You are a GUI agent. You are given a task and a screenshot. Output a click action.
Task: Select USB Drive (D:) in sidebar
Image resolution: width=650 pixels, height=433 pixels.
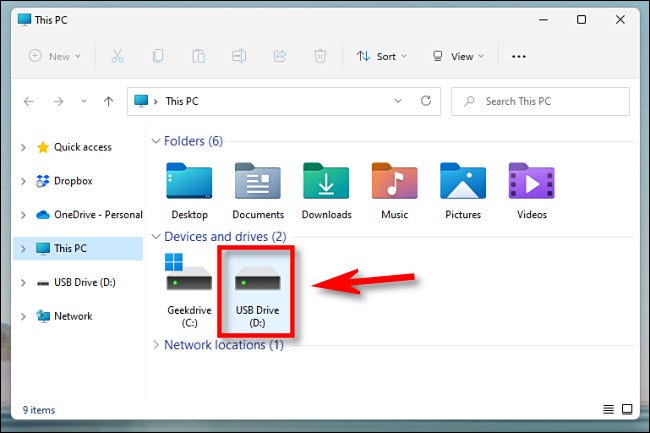tap(76, 283)
